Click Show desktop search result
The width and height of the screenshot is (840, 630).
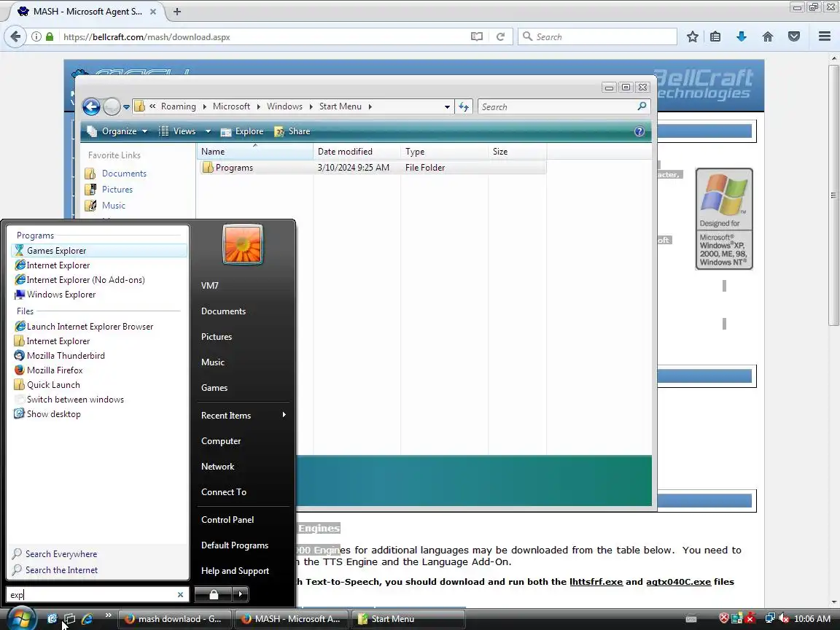pos(98,414)
